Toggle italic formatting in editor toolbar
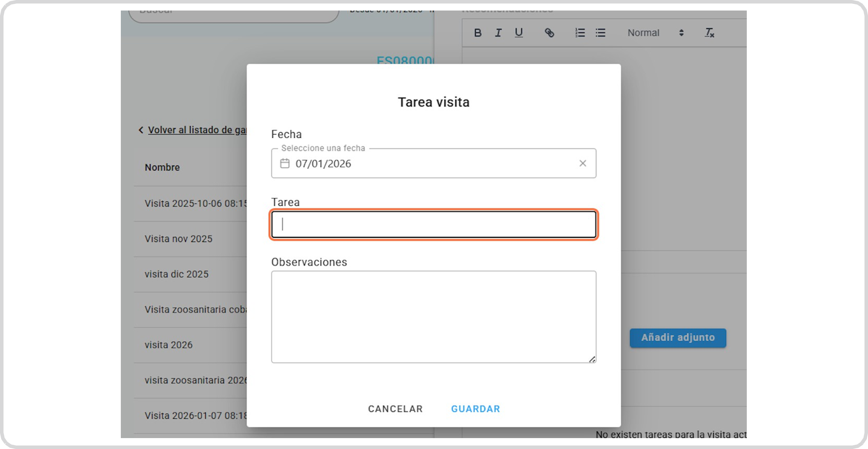The height and width of the screenshot is (449, 868). (498, 33)
